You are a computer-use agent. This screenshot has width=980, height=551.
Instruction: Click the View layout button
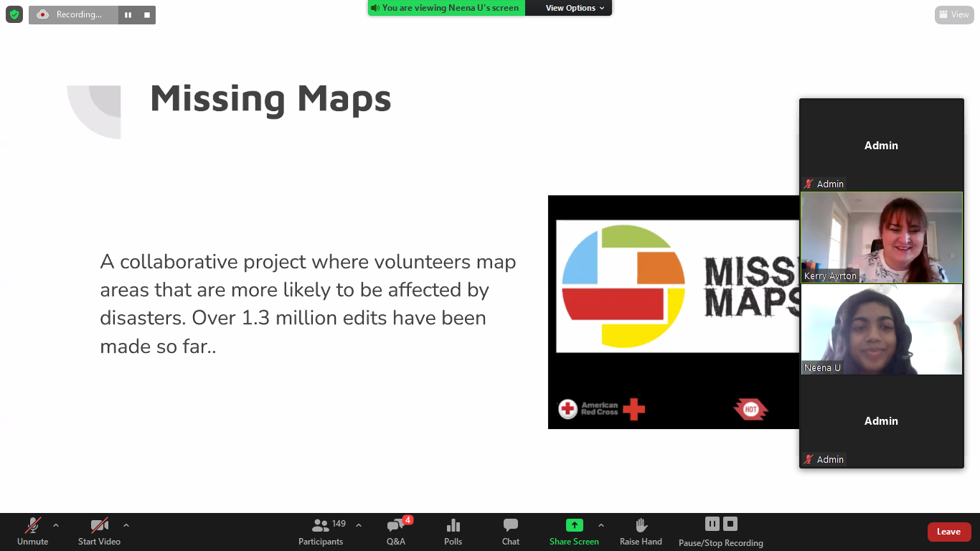pos(954,14)
